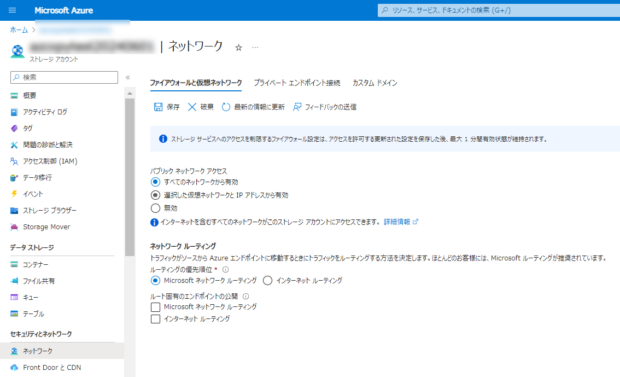
Task: Open Front Door と CDN icon
Action: click(x=14, y=368)
